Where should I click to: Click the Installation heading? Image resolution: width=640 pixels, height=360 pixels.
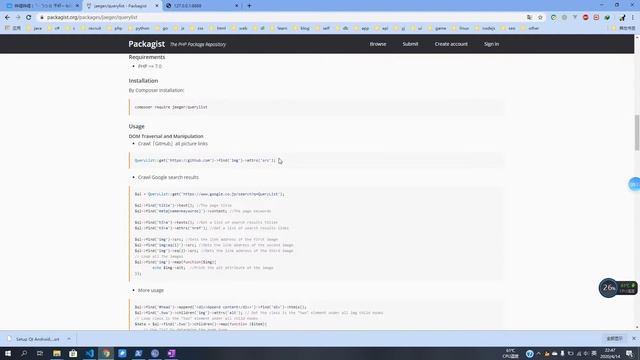click(x=143, y=81)
